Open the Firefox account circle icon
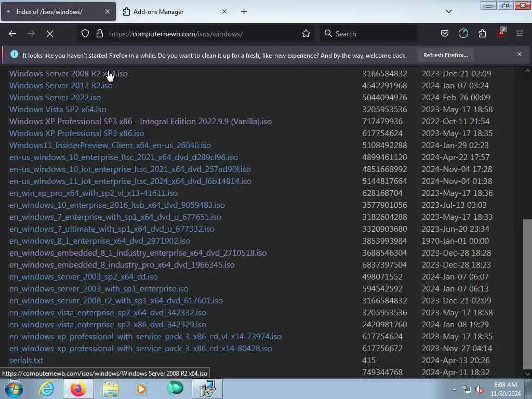532x399 pixels. pyautogui.click(x=463, y=34)
